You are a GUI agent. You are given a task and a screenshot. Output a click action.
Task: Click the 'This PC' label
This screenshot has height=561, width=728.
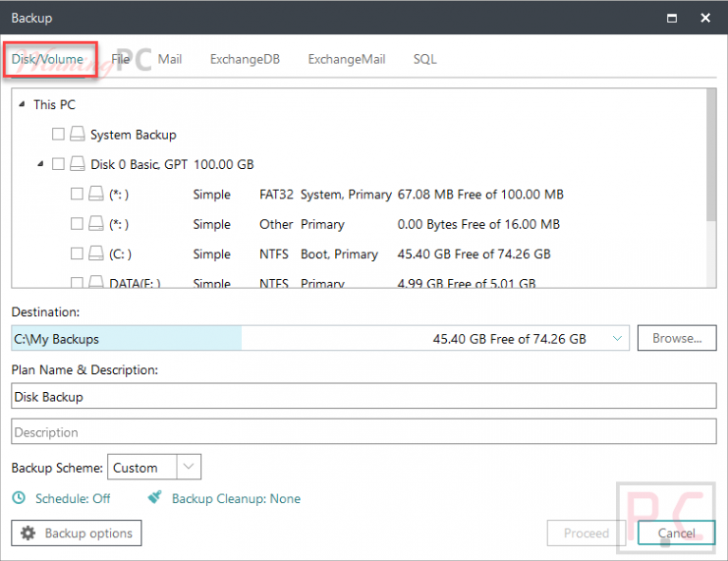[54, 104]
